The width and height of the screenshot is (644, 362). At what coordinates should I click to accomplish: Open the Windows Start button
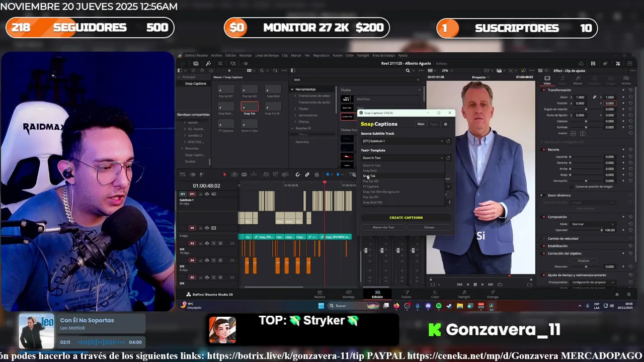(321, 306)
